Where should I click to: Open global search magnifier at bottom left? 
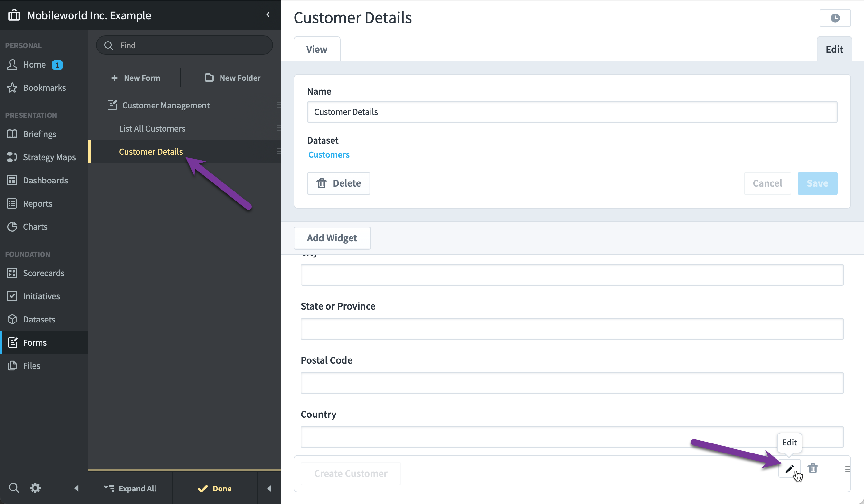[x=14, y=488]
